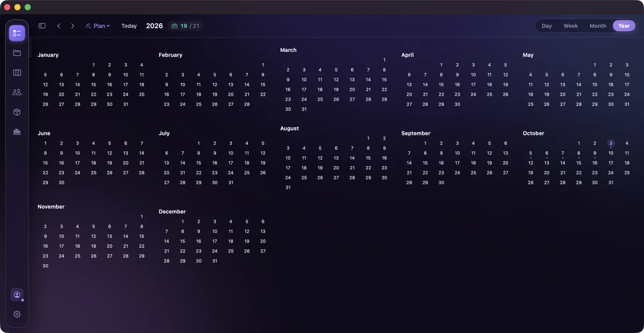Open the June month heading
The height and width of the screenshot is (333, 644).
(44, 133)
